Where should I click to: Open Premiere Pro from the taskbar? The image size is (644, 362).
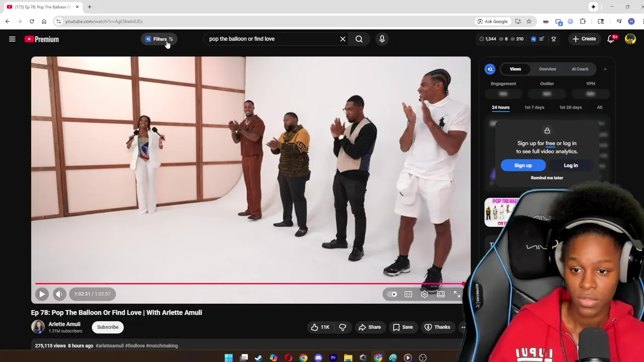pos(333,357)
